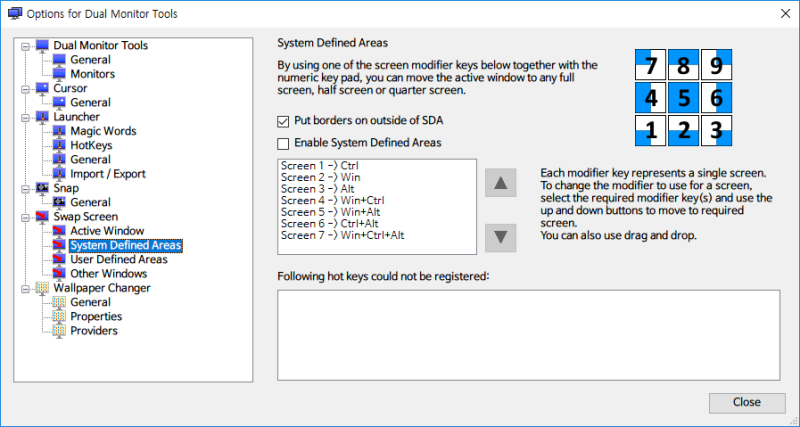Viewport: 800px width, 427px height.
Task: Uncheck Put borders on outside of SDA
Action: 283,121
